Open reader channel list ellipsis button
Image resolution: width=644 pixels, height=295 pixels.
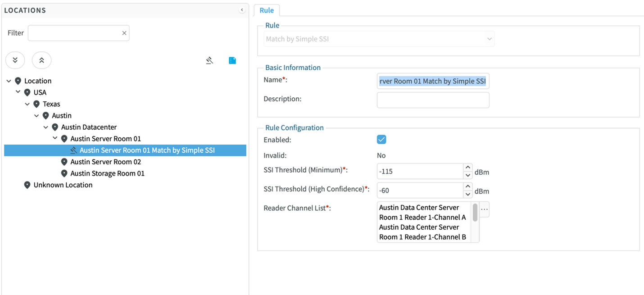pos(484,209)
